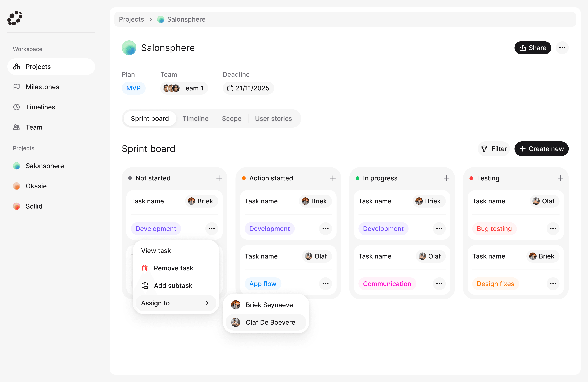Click the red trash Remove task icon
588x382 pixels.
coord(145,268)
